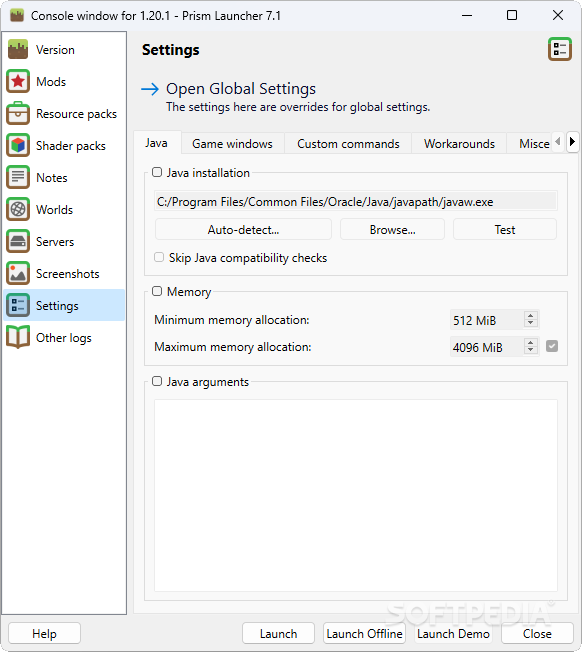Click the maximum memory 4096 MiB field

point(487,346)
